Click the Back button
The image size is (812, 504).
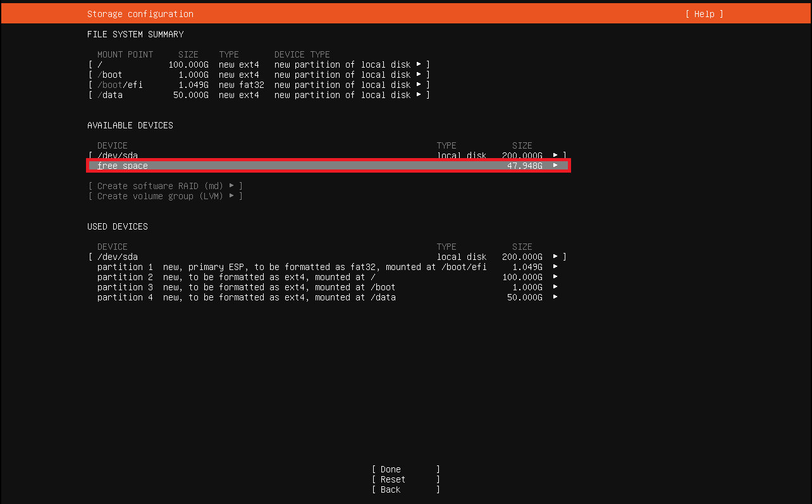406,489
